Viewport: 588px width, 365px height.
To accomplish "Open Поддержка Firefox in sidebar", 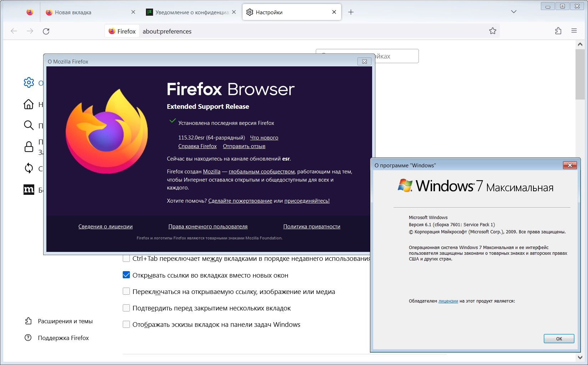I will pyautogui.click(x=57, y=338).
